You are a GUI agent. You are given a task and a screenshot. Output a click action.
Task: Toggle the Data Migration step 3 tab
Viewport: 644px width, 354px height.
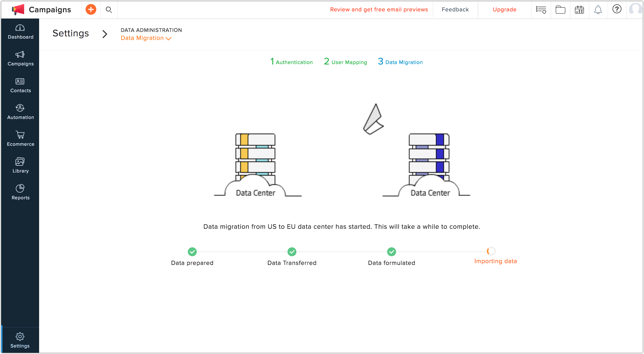point(400,61)
